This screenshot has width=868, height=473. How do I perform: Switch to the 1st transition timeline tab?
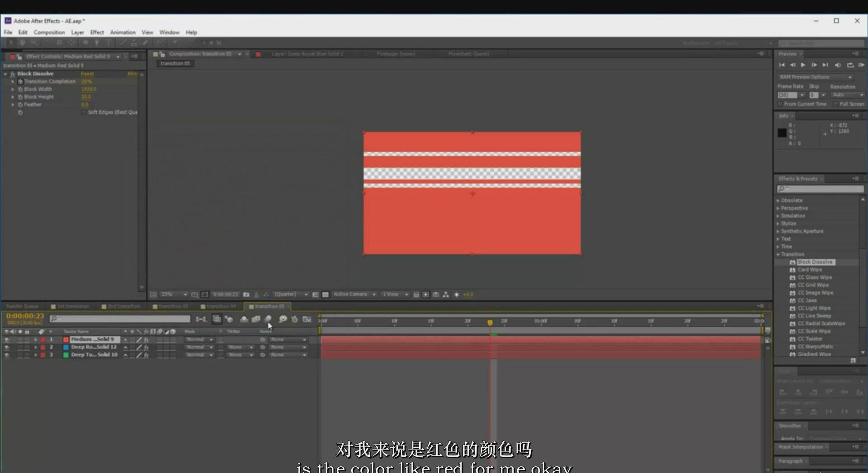(x=71, y=306)
